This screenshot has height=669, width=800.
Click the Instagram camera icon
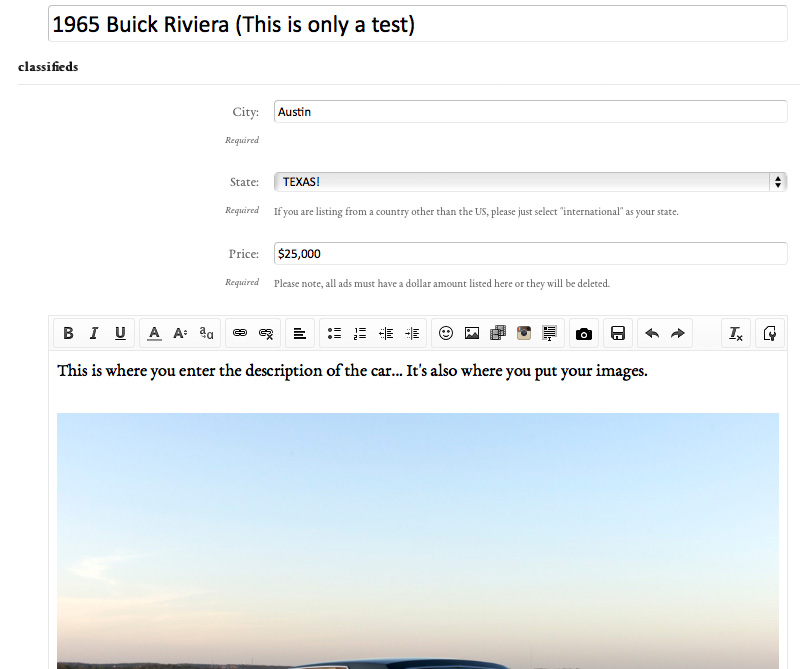pos(524,333)
